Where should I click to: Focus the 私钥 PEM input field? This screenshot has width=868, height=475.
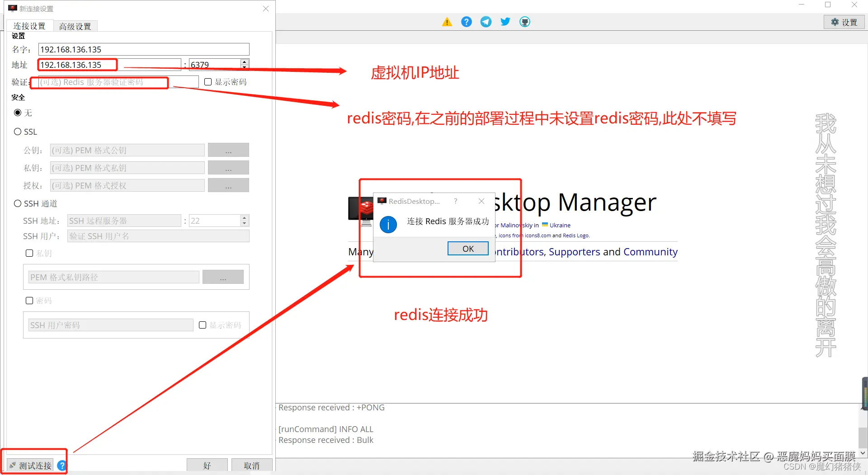127,168
